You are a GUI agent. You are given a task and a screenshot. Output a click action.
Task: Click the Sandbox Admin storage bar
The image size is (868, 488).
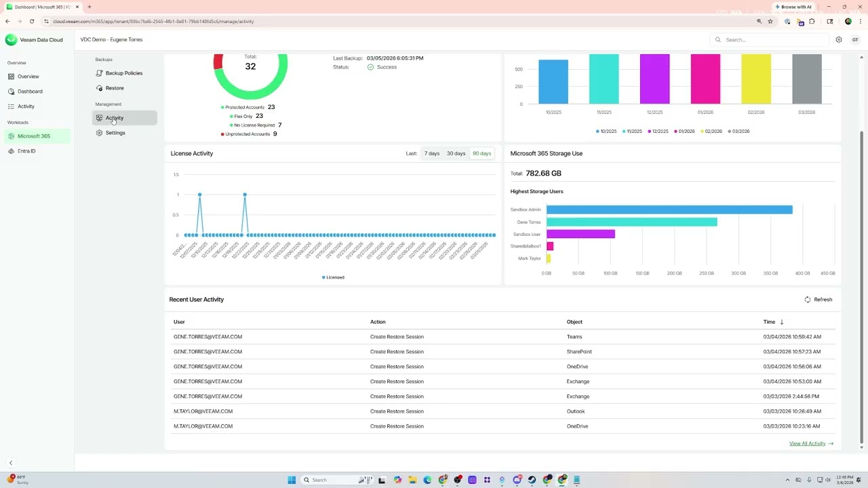[x=669, y=210]
